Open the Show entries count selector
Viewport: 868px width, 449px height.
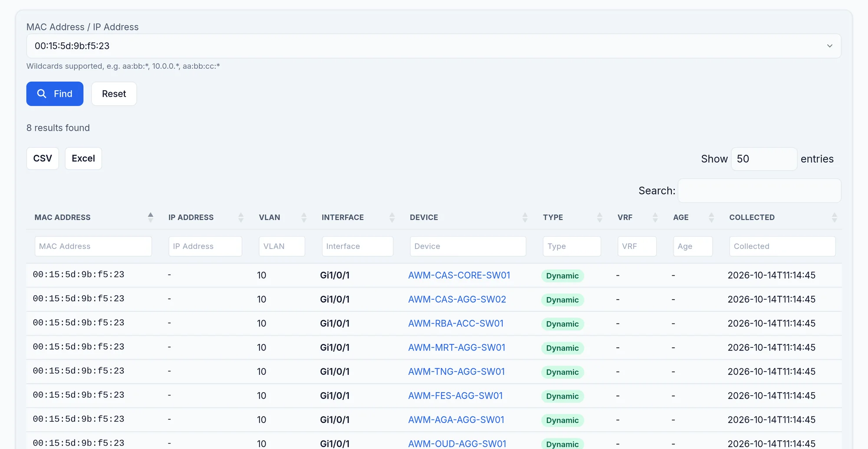pos(764,159)
